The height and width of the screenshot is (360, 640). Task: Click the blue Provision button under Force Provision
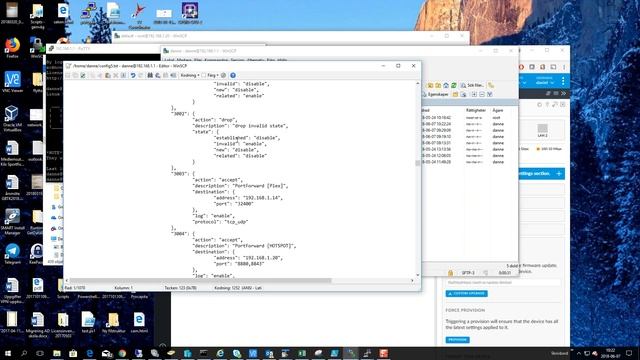[x=457, y=340]
